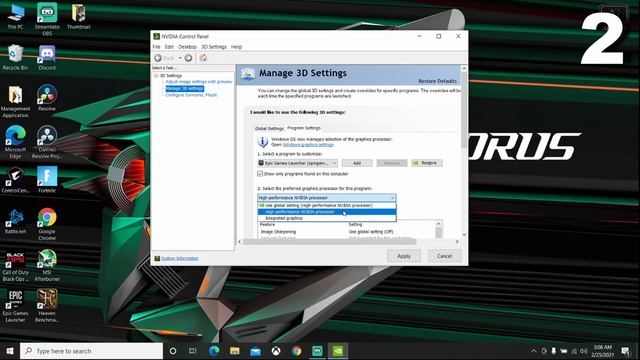Viewport: 640px width, 360px height.
Task: Select Adjust image settings with preview
Action: [199, 82]
